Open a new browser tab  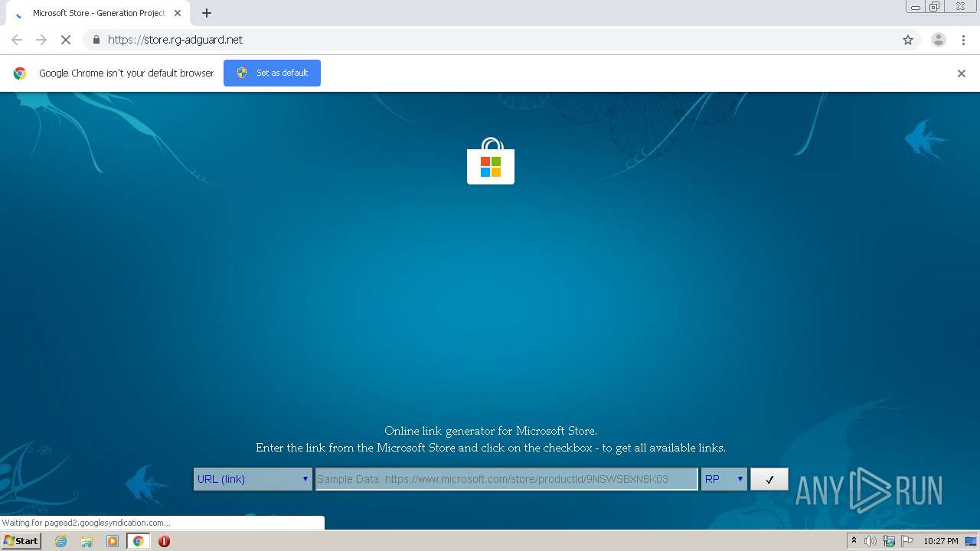tap(207, 13)
